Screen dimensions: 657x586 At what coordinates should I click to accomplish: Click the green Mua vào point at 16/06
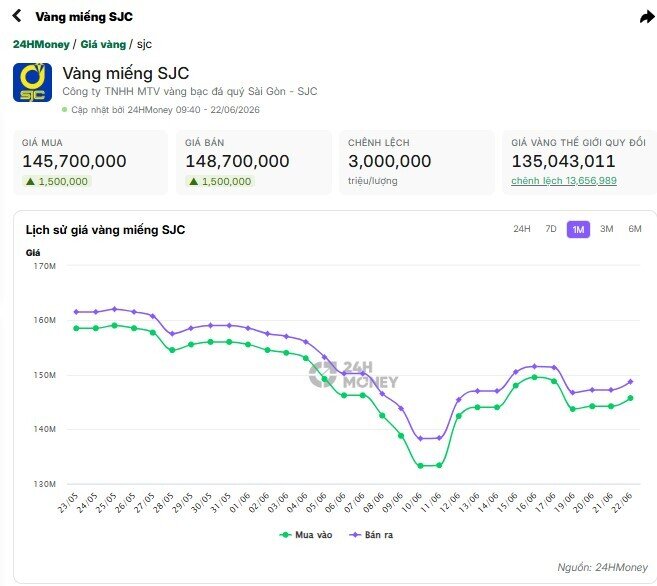tap(535, 377)
